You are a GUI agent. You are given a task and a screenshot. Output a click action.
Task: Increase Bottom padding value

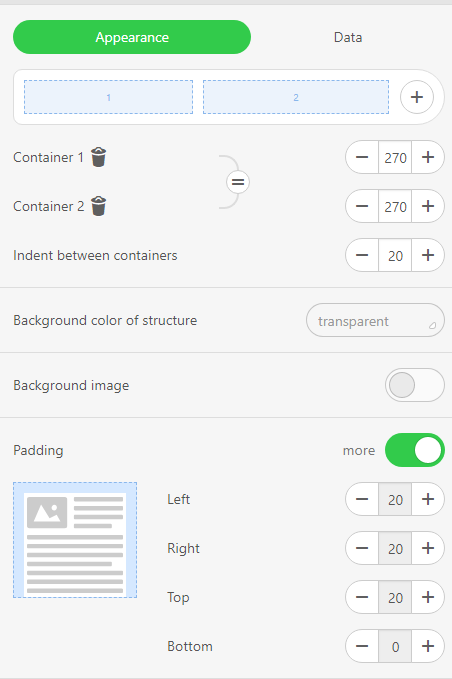click(428, 646)
